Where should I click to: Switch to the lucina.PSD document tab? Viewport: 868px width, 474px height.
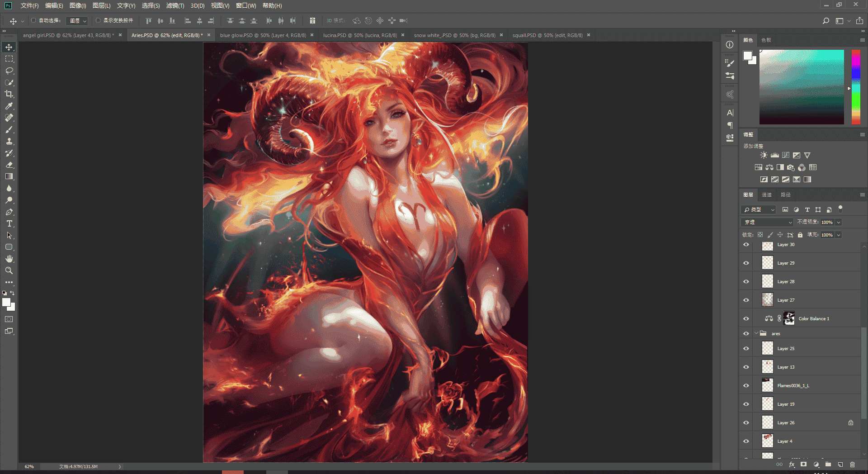click(360, 35)
